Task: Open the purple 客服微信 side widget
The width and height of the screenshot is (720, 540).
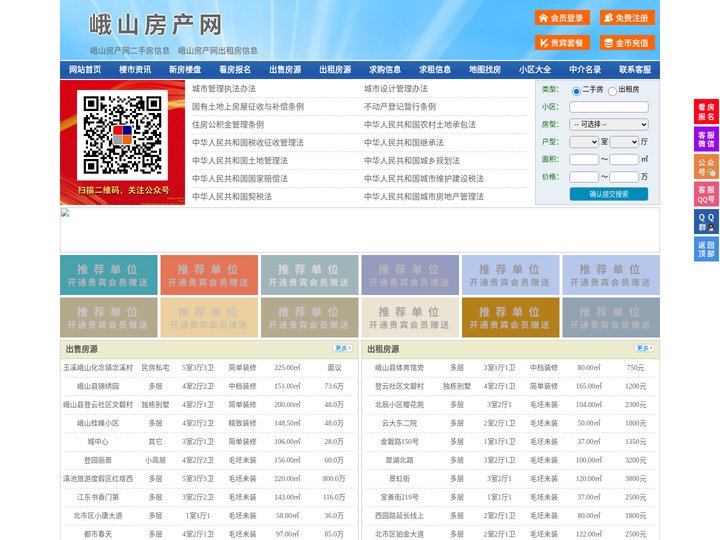Action: pyautogui.click(x=706, y=139)
